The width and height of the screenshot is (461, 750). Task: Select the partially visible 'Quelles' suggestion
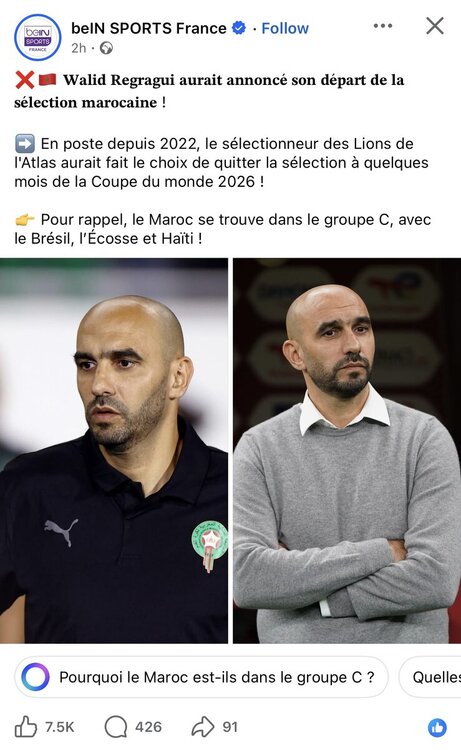(430, 677)
